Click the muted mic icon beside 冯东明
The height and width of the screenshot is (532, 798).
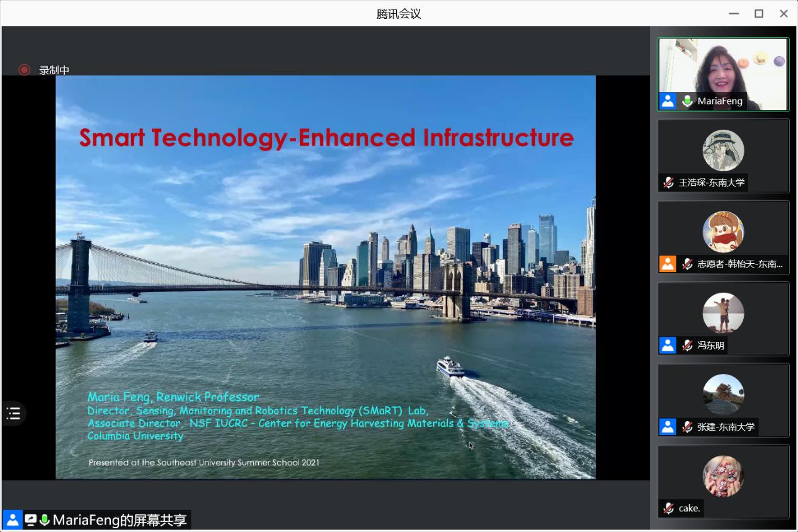point(687,345)
